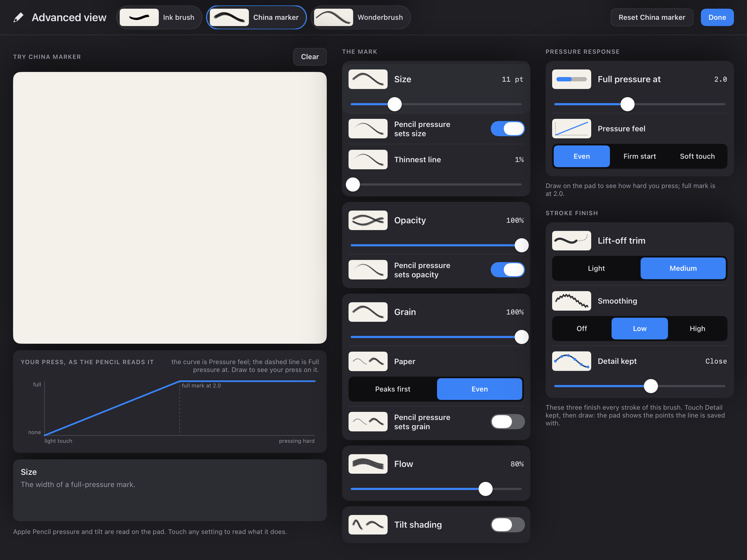Switch to the Ink brush tab

tap(160, 17)
